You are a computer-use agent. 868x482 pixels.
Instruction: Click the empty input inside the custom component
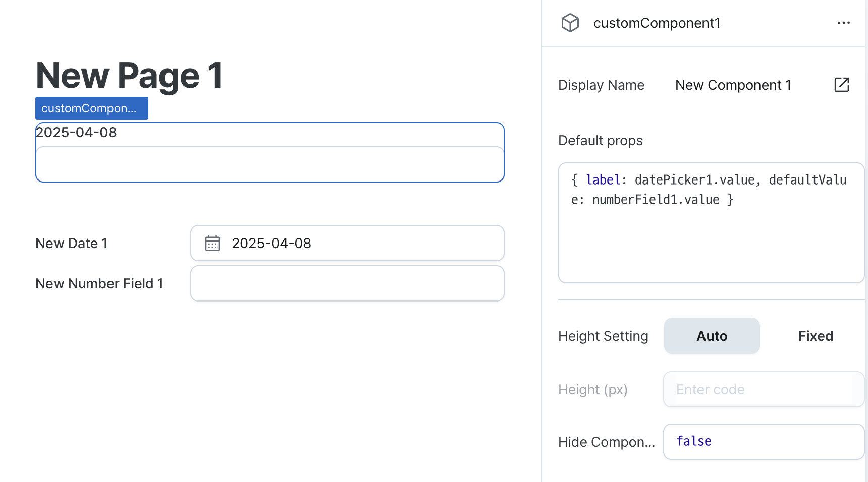pos(270,164)
